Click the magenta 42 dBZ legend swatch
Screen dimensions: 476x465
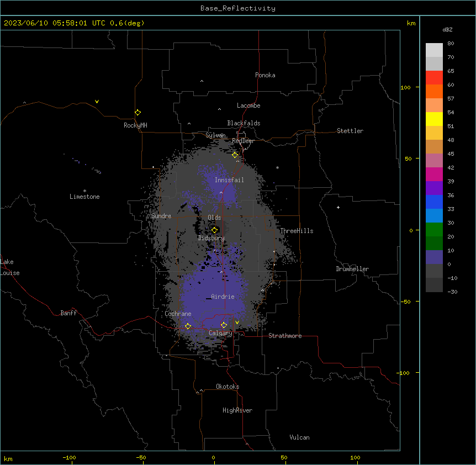[x=435, y=174]
